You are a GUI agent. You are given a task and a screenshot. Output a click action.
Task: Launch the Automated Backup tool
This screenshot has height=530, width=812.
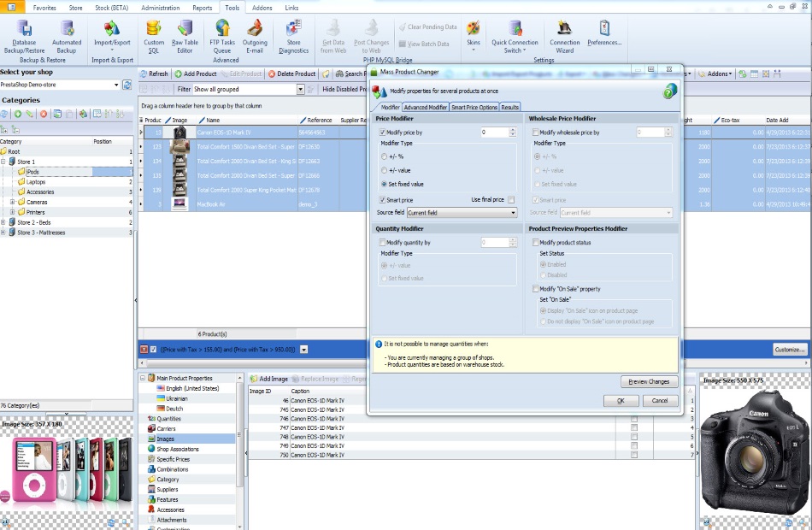click(x=67, y=36)
